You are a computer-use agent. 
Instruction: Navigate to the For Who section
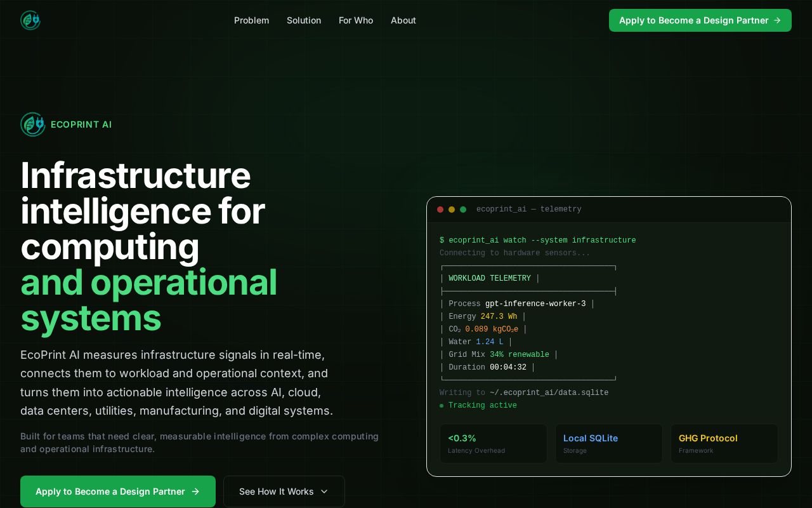356,20
